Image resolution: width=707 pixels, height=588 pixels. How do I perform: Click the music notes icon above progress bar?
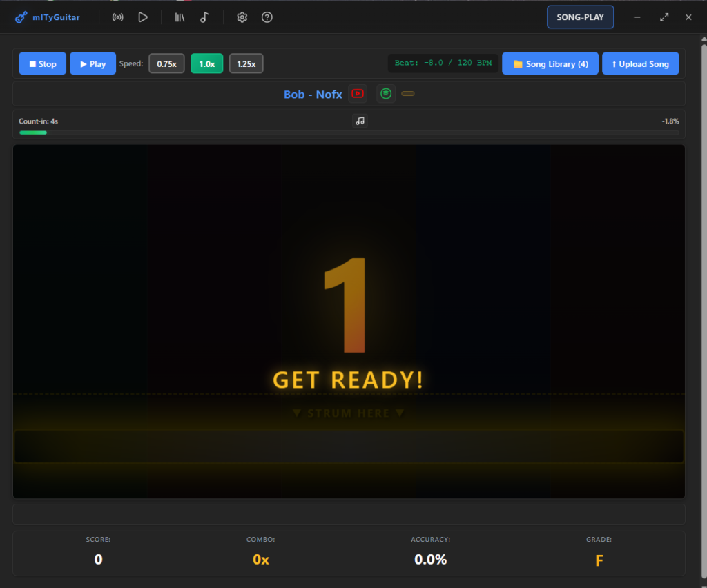pos(360,121)
